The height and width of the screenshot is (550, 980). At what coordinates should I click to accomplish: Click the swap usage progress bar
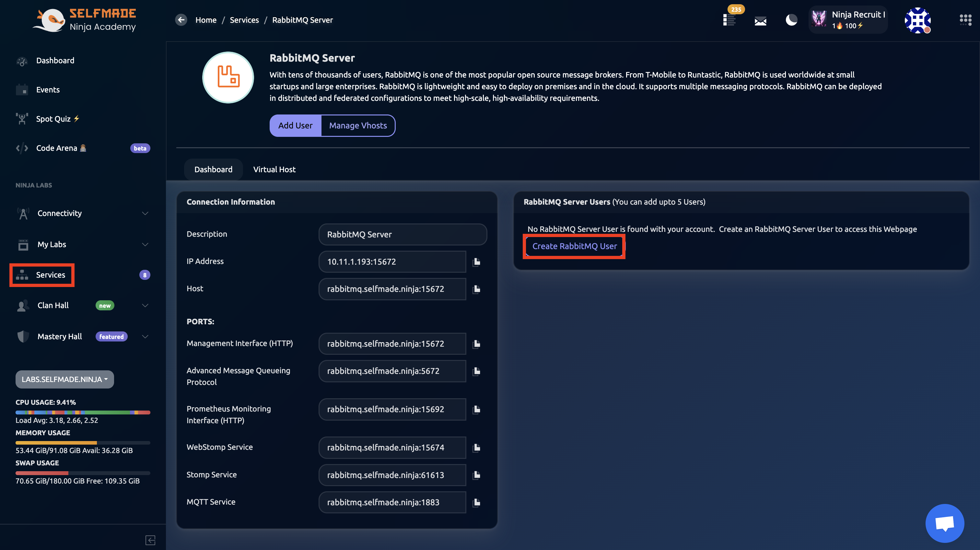coord(83,473)
